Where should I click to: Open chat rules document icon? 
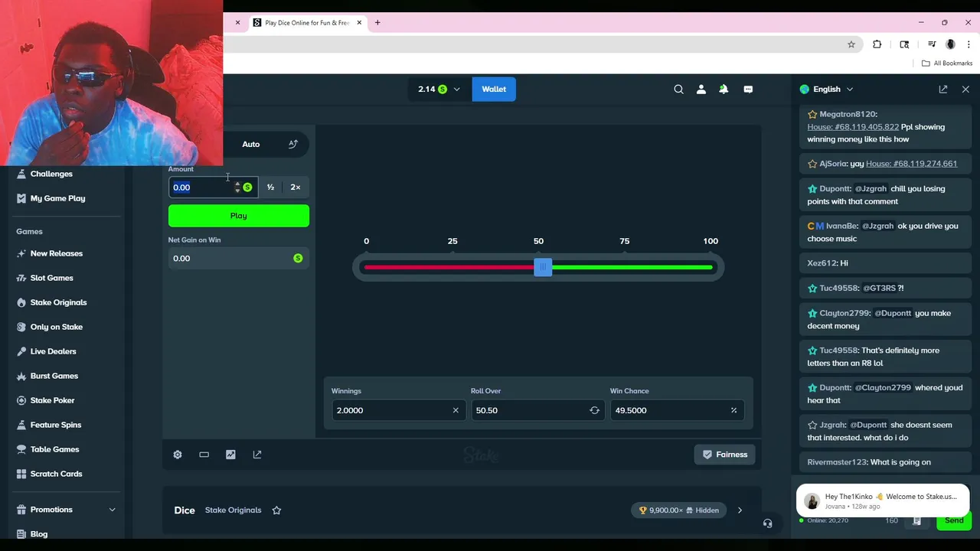click(916, 521)
